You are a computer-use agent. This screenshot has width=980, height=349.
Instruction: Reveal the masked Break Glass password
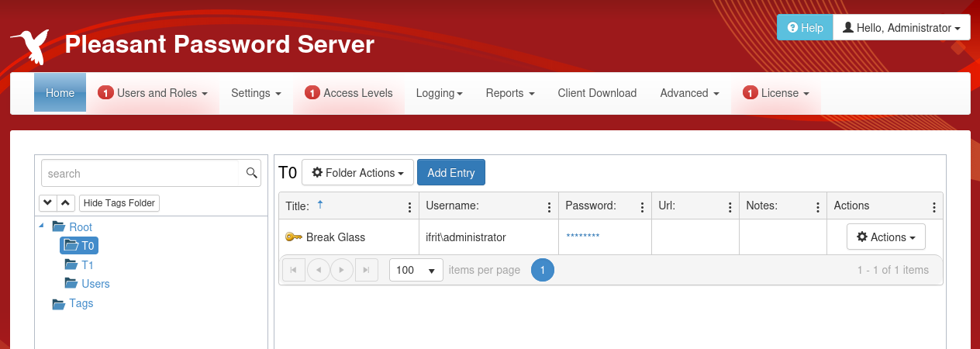[x=582, y=237]
